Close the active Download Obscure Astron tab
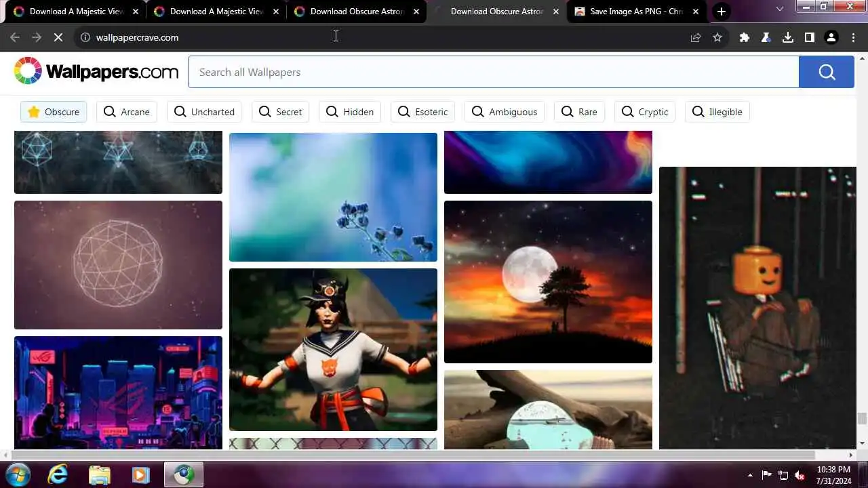 click(x=556, y=12)
